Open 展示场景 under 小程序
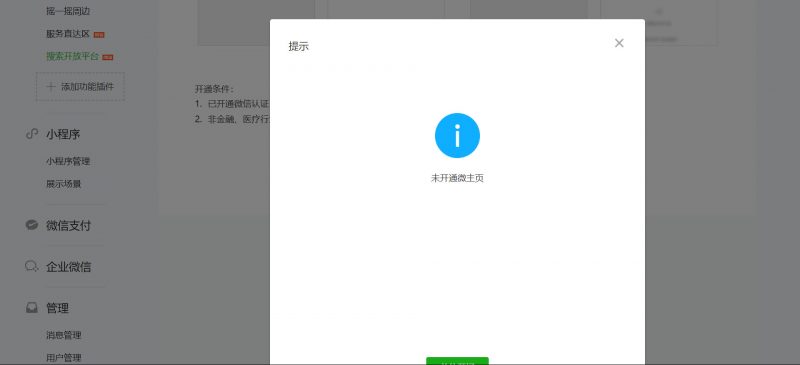Image resolution: width=800 pixels, height=365 pixels. click(x=64, y=184)
